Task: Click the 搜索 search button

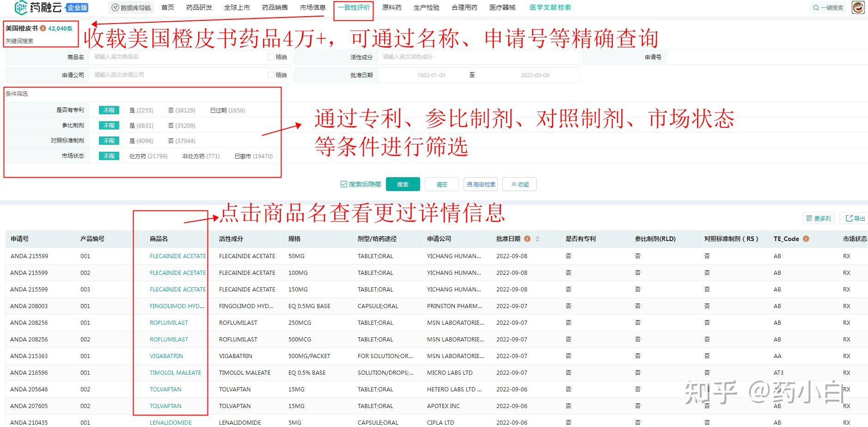Action: (x=403, y=184)
